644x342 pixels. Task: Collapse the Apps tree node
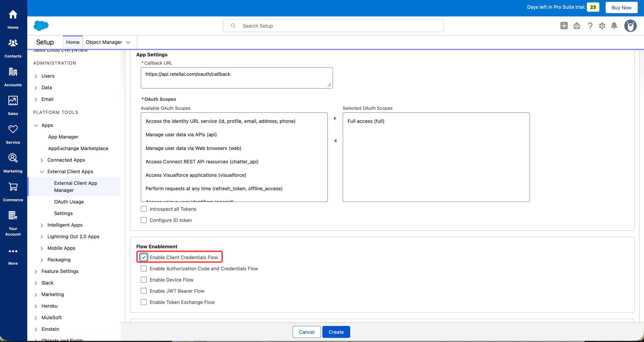coord(36,125)
